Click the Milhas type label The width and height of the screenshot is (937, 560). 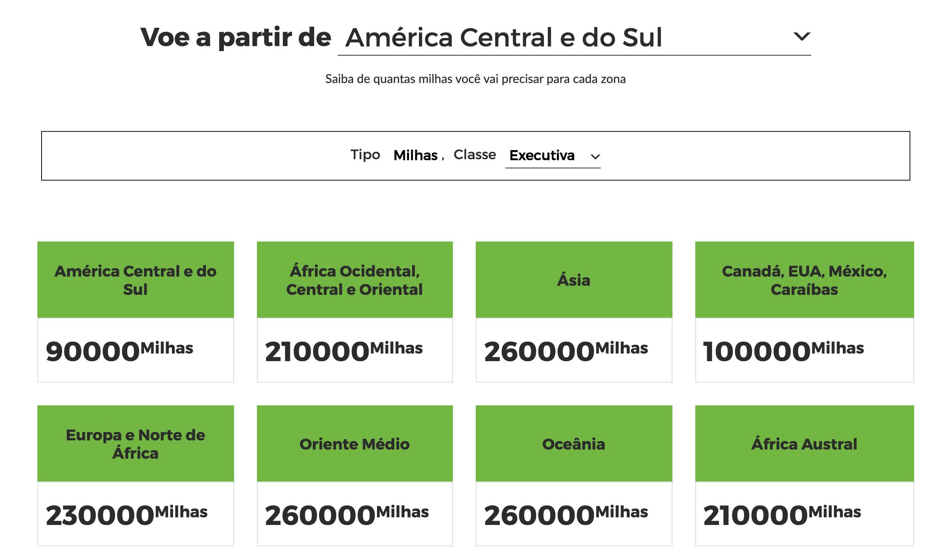(x=415, y=155)
